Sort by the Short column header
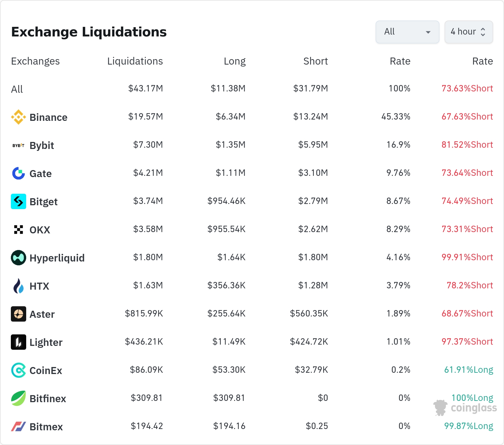Screen dimensions: 504x445 [x=315, y=61]
